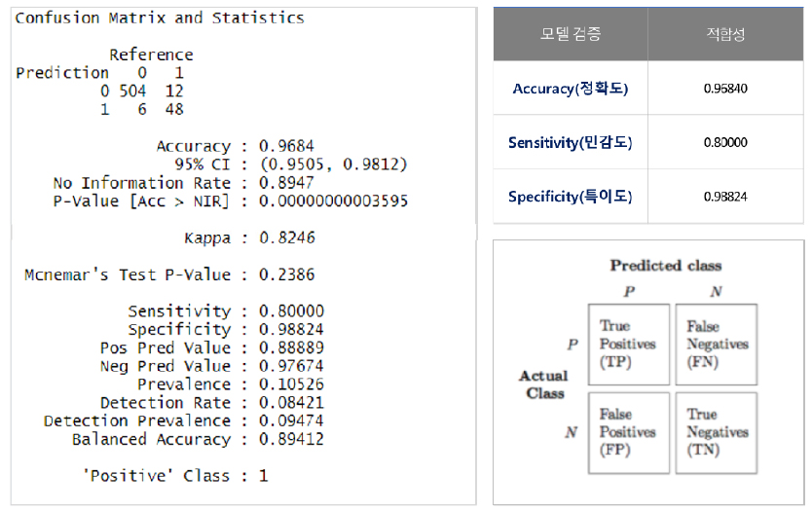Select the Sensitivity value 0.80000 in R output
The image size is (812, 512).
(291, 311)
